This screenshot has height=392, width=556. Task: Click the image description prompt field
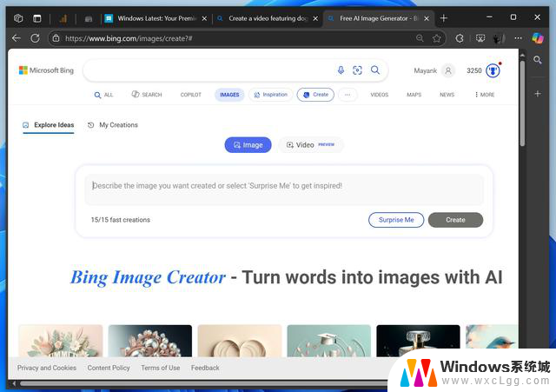[284, 189]
